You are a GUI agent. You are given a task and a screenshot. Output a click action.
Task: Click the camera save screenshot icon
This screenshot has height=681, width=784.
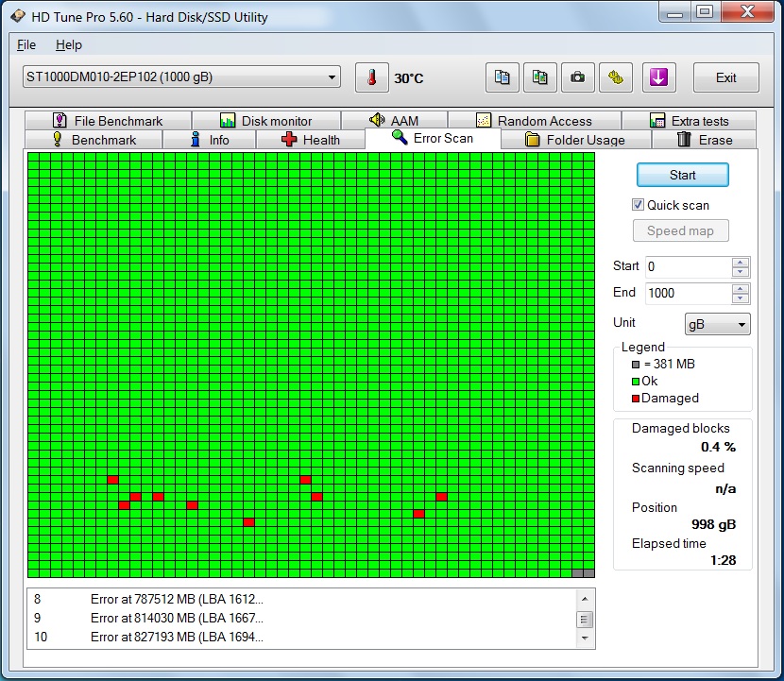pyautogui.click(x=577, y=77)
